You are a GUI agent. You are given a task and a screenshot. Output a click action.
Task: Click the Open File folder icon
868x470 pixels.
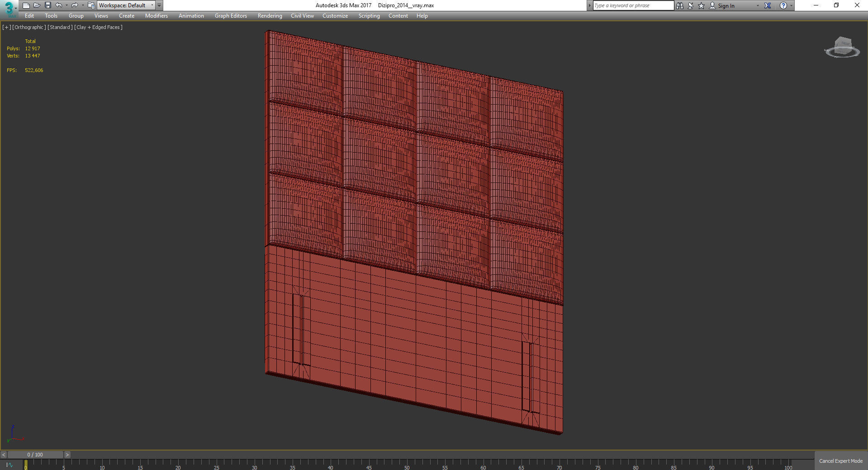point(37,5)
